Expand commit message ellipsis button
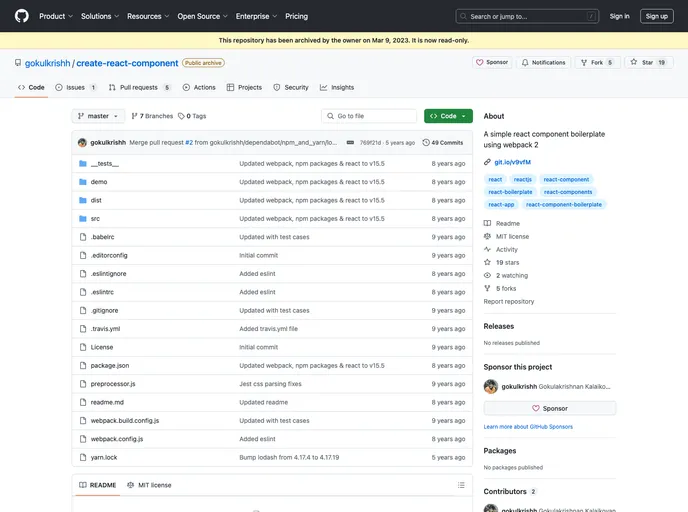This screenshot has height=512, width=688. pos(350,143)
